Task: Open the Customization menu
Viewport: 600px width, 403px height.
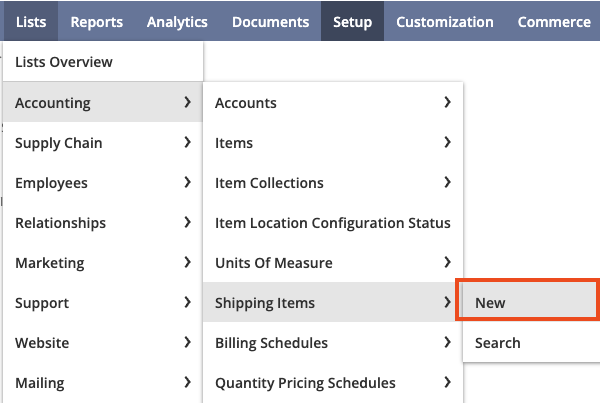Action: 445,21
